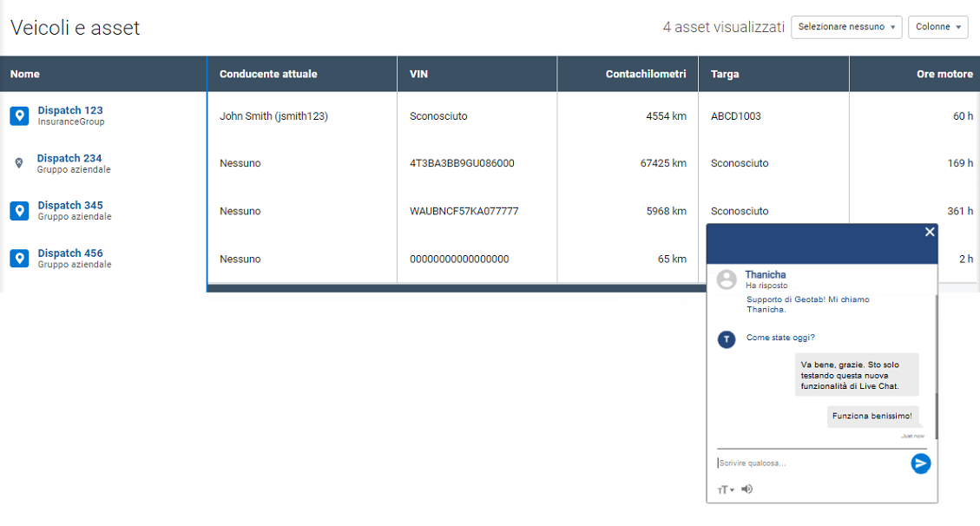980x526 pixels.
Task: Open the chat text size control
Action: point(723,489)
